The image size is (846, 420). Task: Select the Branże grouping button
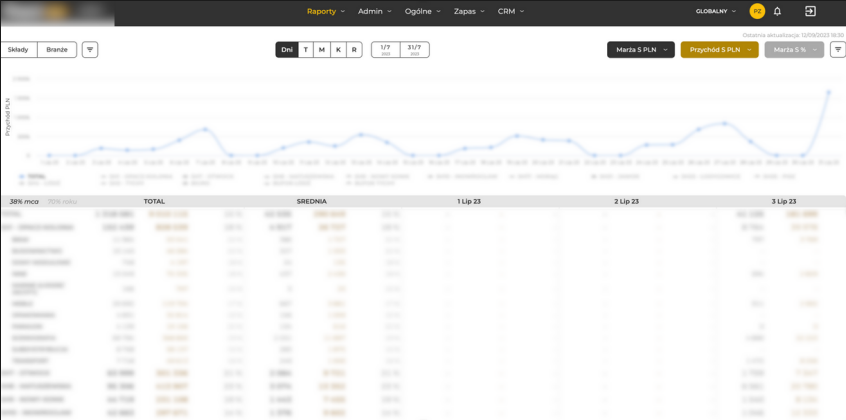57,49
